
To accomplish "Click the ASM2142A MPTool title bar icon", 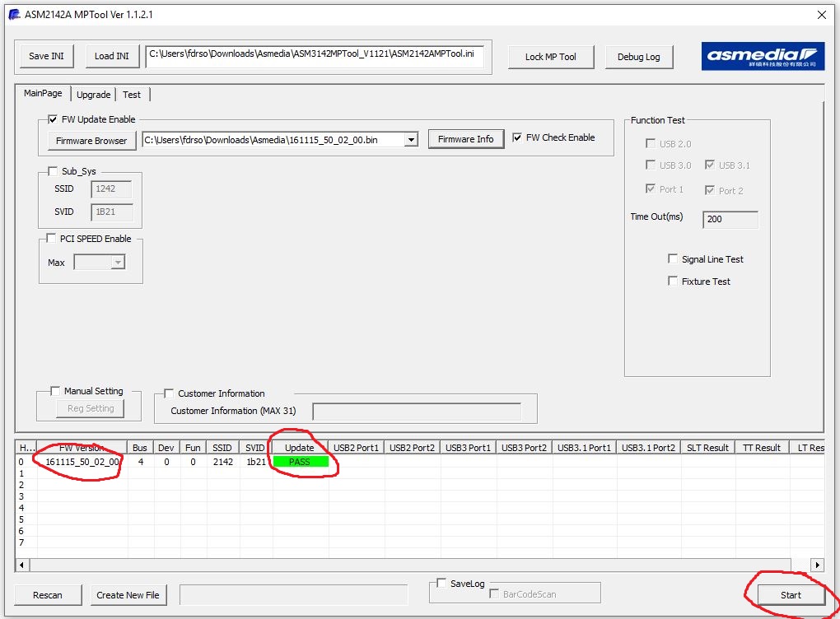I will 15,15.
